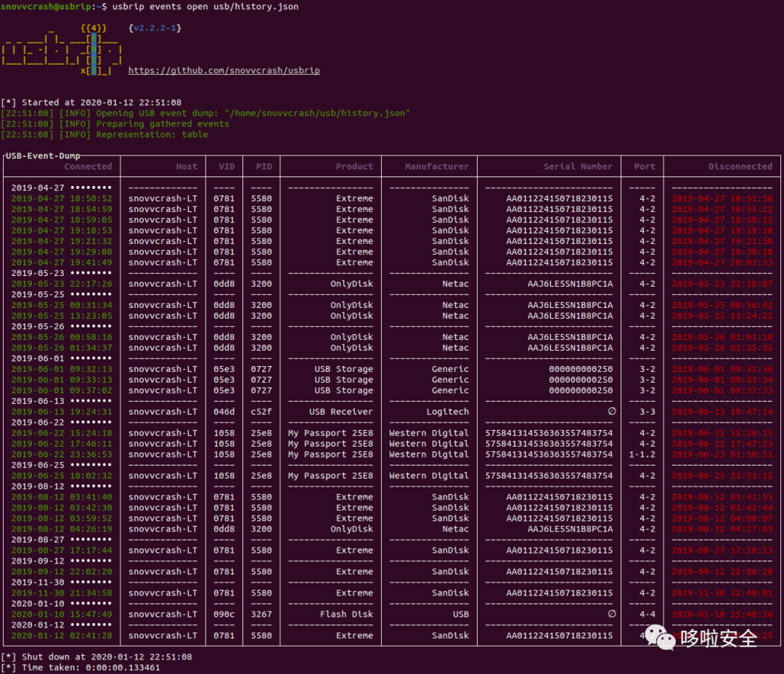The height and width of the screenshot is (674, 784).
Task: Select connected timestamp 2019-06-25 18:02:32
Action: tap(62, 476)
